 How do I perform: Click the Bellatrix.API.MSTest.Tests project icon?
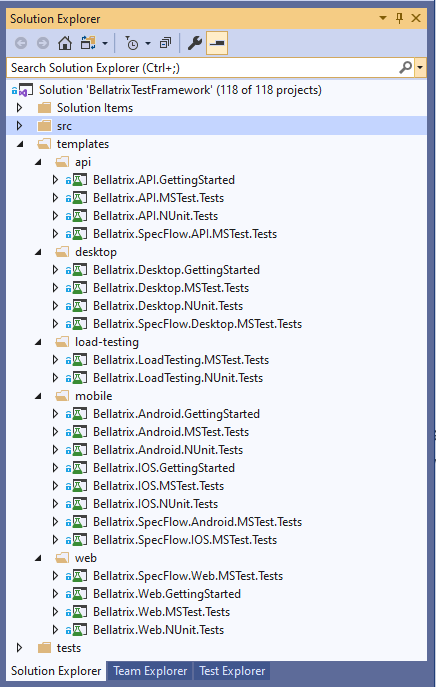coord(79,198)
